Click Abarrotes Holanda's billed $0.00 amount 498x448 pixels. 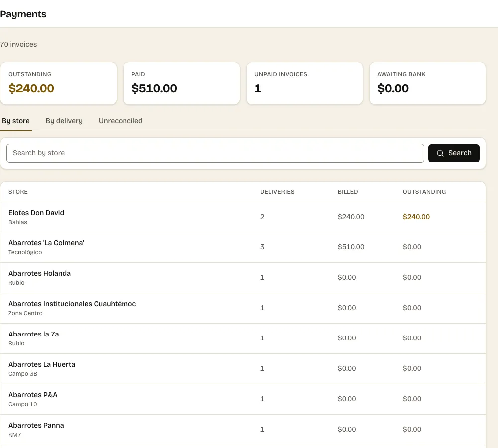[x=347, y=277]
